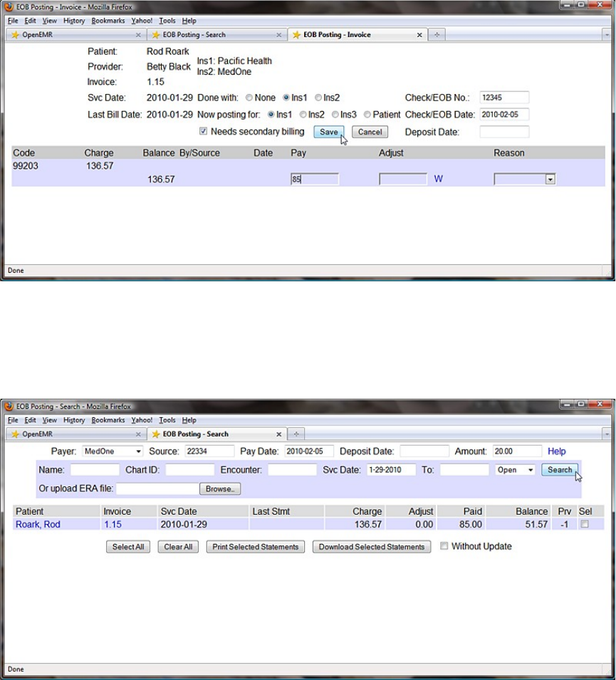Click Print Selected Statements button

tap(256, 547)
